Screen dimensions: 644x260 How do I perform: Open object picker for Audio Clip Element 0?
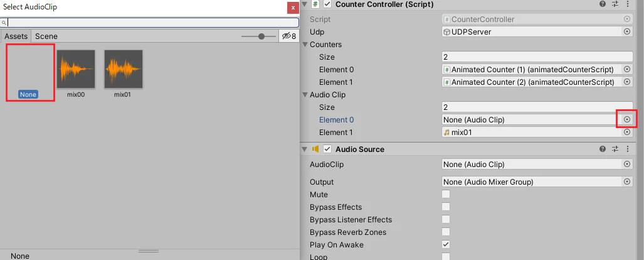(626, 119)
